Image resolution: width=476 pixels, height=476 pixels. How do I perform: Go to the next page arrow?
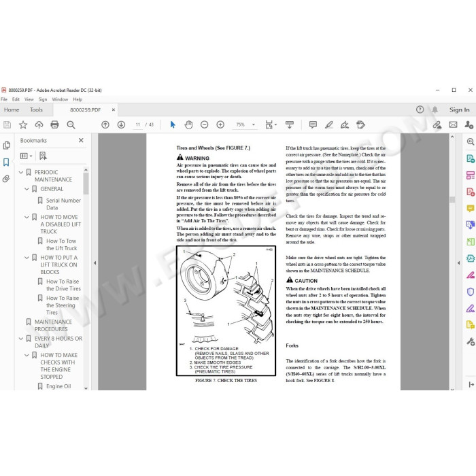coord(121,124)
